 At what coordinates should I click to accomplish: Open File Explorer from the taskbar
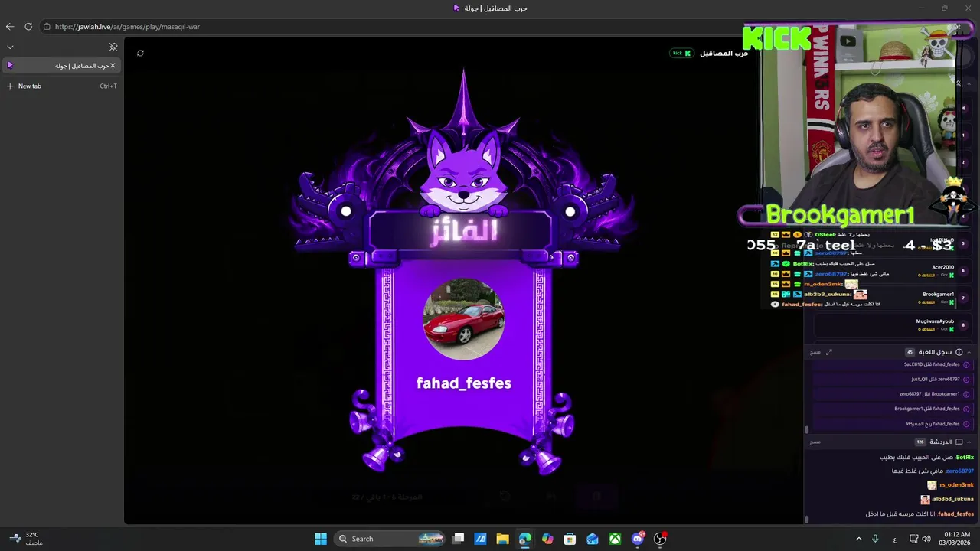click(x=502, y=539)
